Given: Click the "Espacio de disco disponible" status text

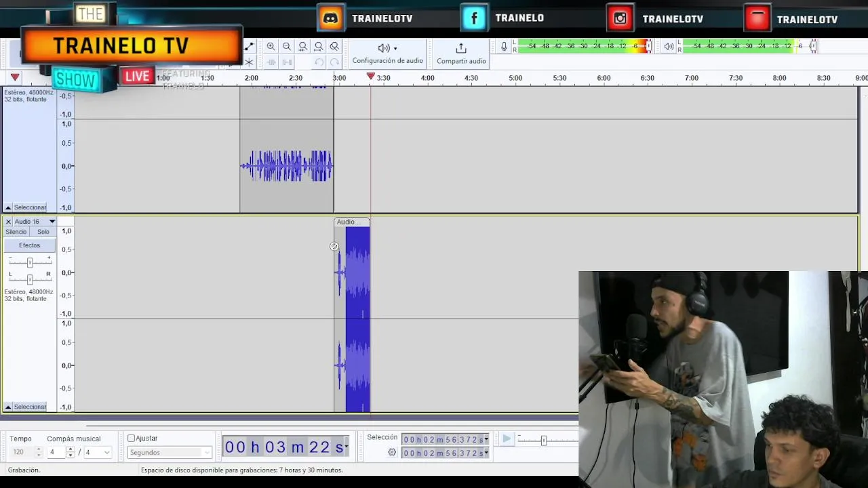Looking at the screenshot, I should coord(241,470).
